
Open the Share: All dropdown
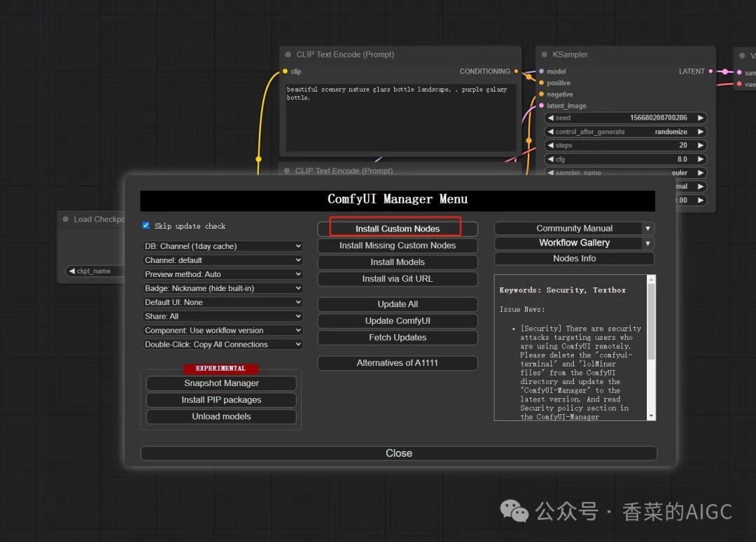(x=223, y=316)
